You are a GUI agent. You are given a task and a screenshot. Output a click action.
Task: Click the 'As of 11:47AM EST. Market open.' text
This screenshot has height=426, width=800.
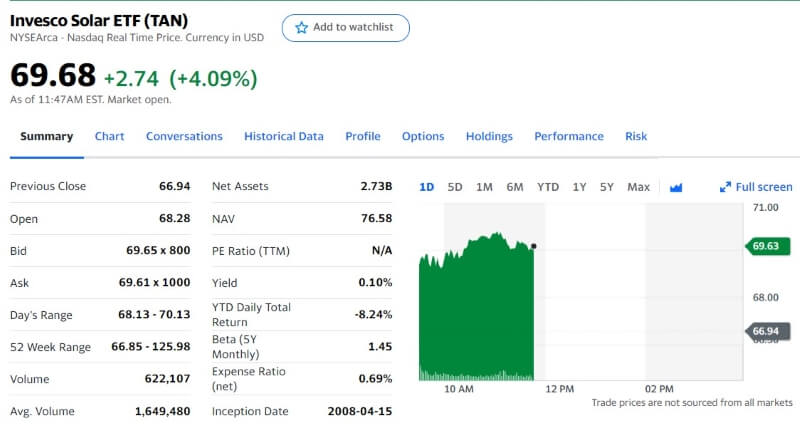pyautogui.click(x=91, y=100)
